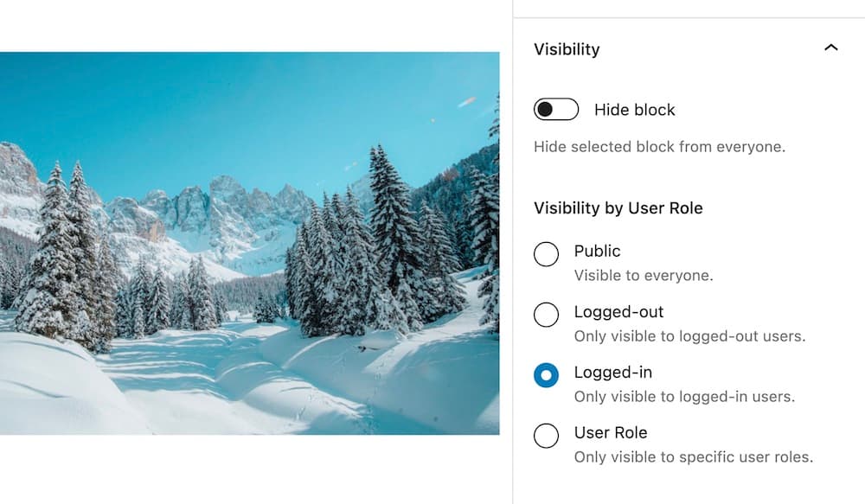
Task: Select the Public radio button
Action: coord(547,254)
